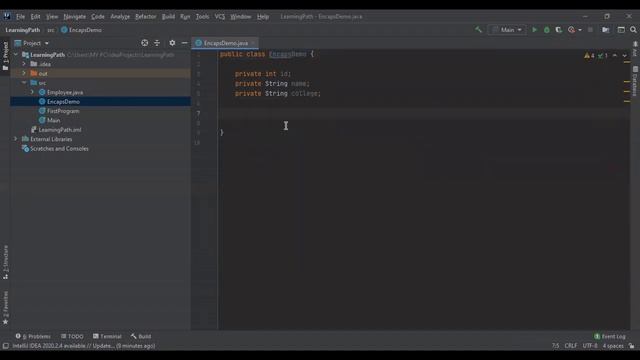Collapse the src folder
This screenshot has width=640, height=360.
(x=24, y=83)
